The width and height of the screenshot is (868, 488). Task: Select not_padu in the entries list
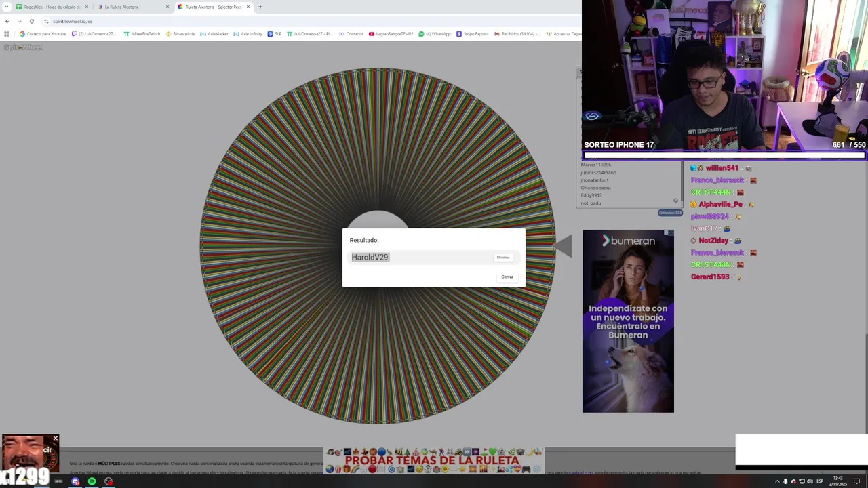click(591, 203)
